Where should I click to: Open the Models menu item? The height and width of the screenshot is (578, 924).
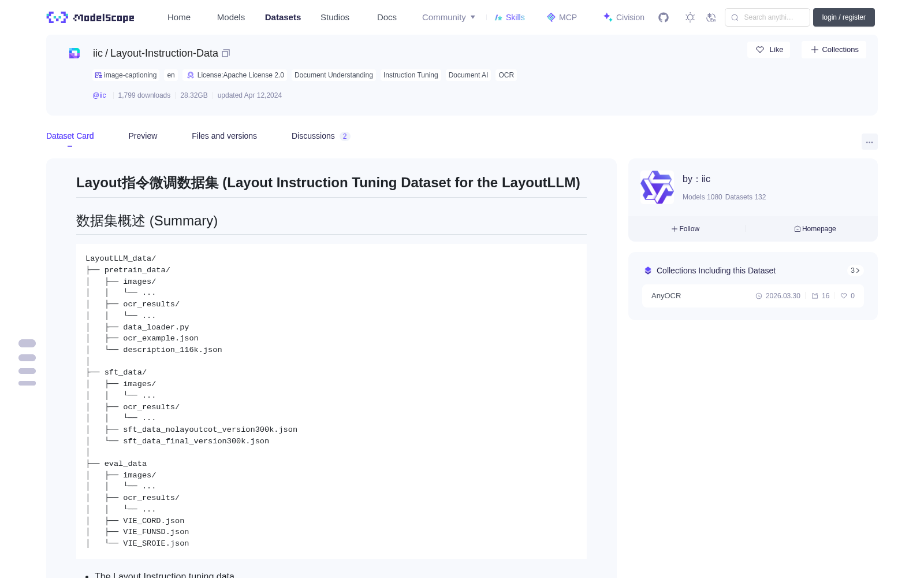tap(231, 17)
